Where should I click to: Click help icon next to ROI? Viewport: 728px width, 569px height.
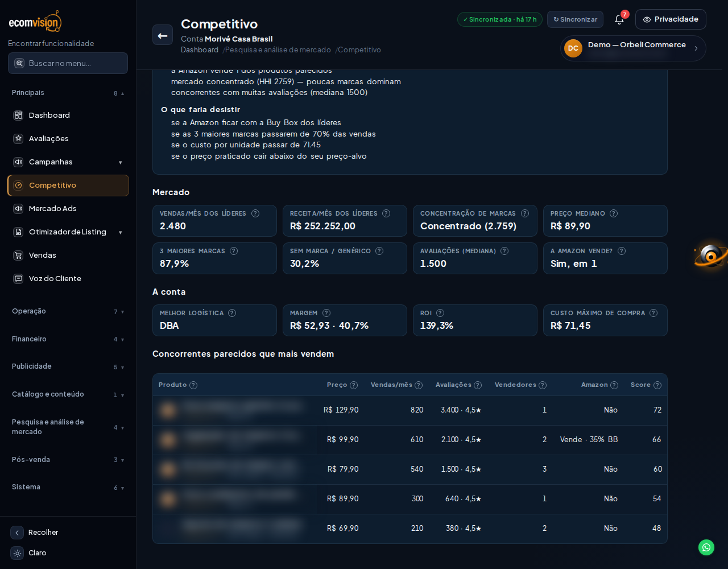pos(440,313)
